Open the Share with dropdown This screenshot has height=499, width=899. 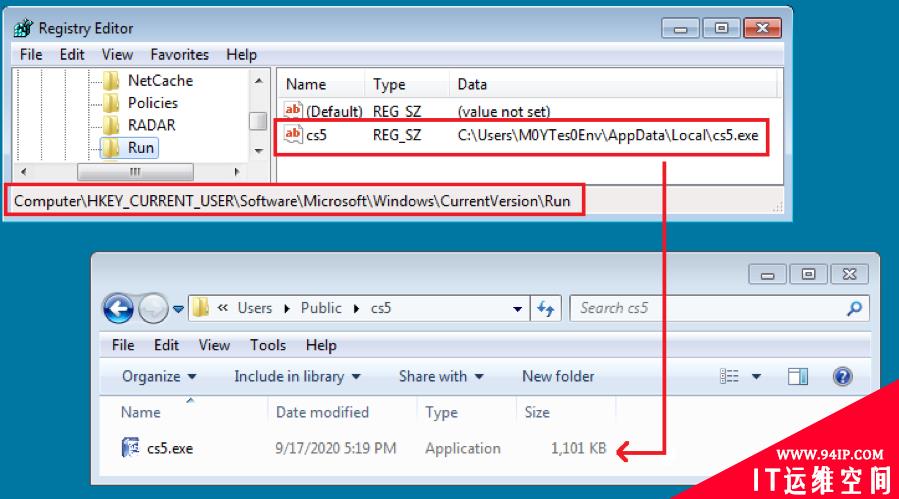click(441, 376)
